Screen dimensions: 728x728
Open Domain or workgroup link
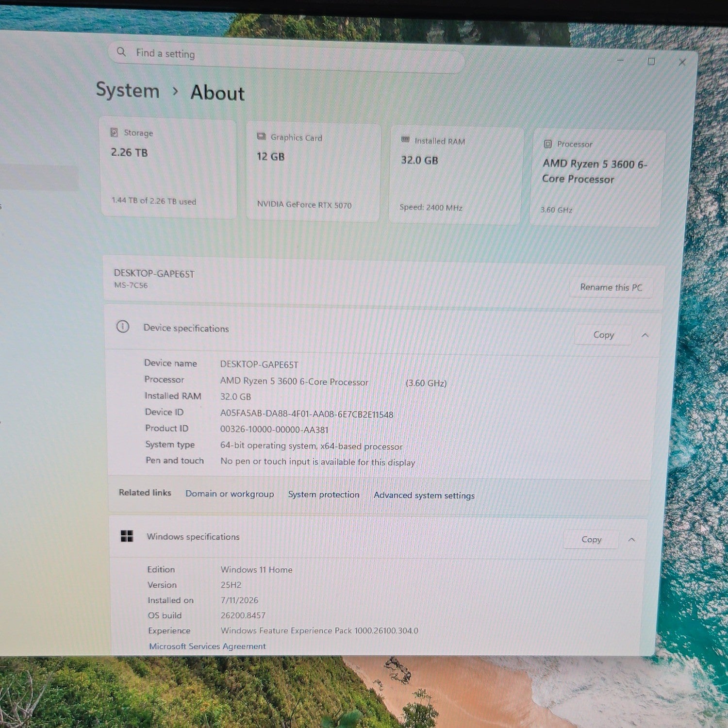(230, 494)
